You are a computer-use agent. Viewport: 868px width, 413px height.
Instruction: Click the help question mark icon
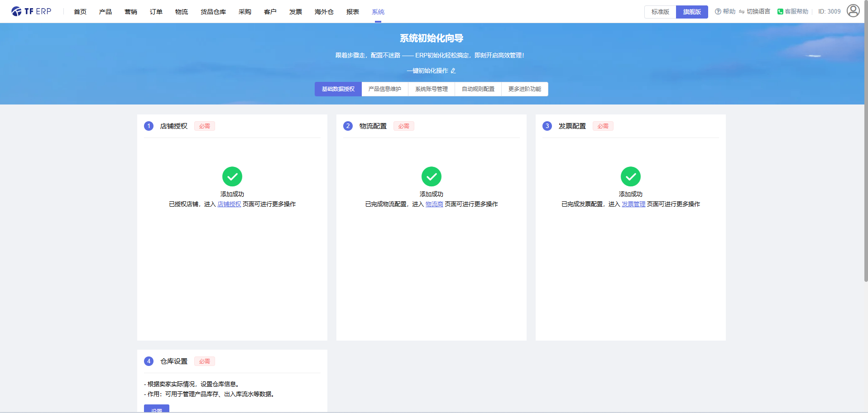718,12
